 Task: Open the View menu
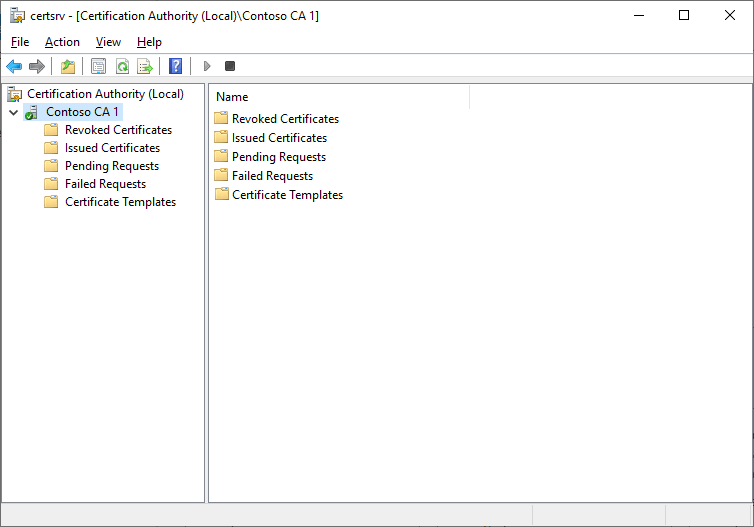click(x=108, y=42)
